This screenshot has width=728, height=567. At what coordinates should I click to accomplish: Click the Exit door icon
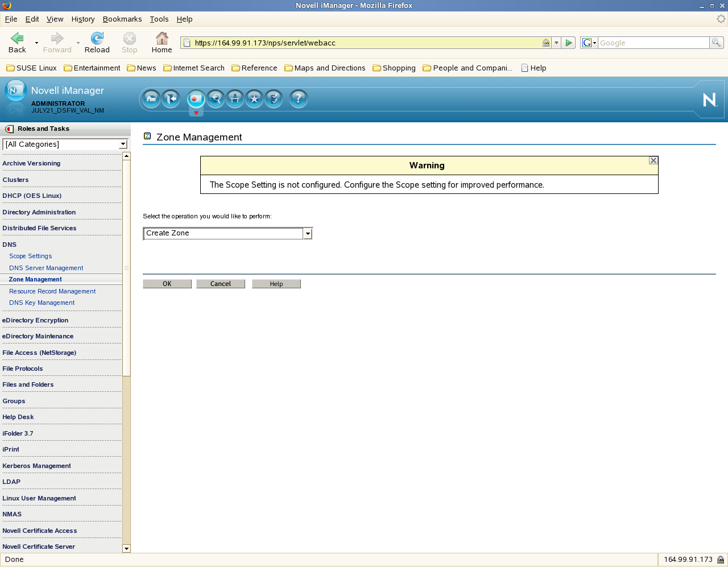click(171, 99)
